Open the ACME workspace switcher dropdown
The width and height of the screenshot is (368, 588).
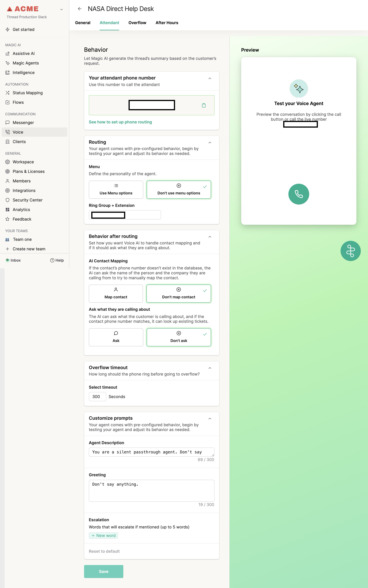coord(61,10)
